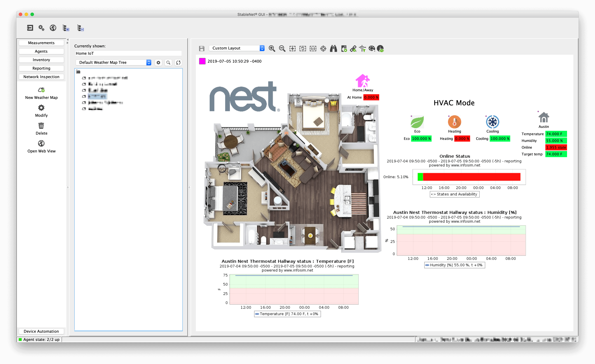Image resolution: width=595 pixels, height=364 pixels.
Task: Expand all tree nodes with the plus-tree icon
Action: (x=66, y=28)
